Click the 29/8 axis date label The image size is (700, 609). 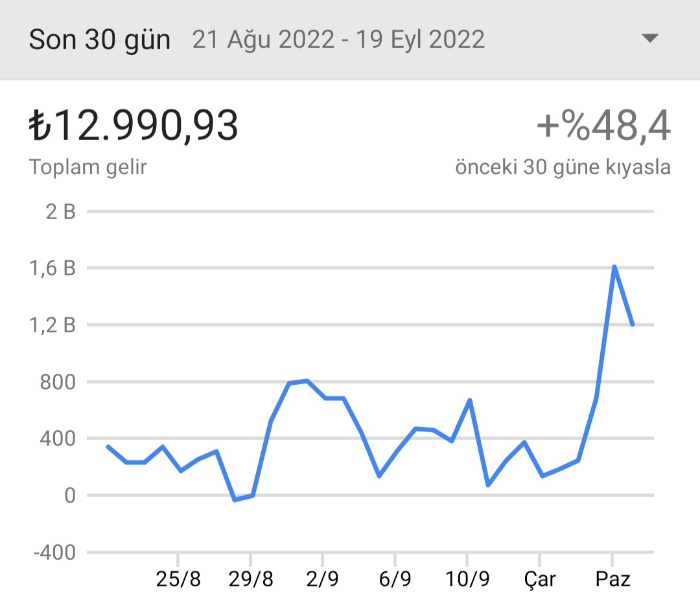250,579
